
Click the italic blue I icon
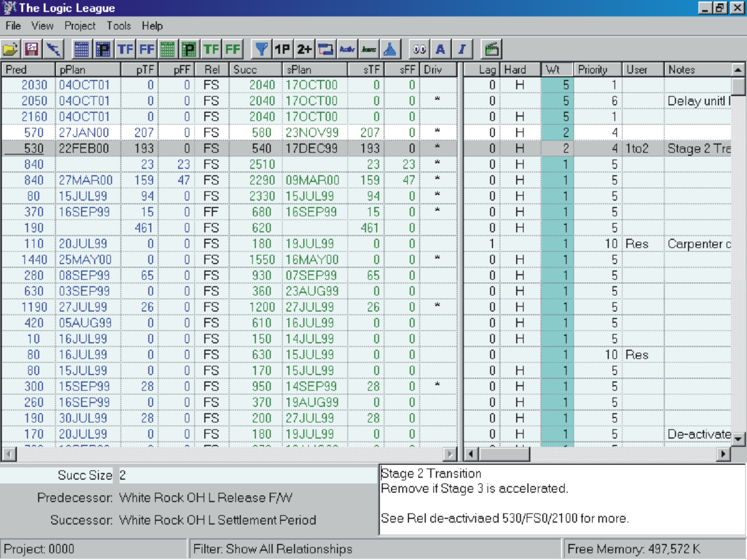pos(462,49)
